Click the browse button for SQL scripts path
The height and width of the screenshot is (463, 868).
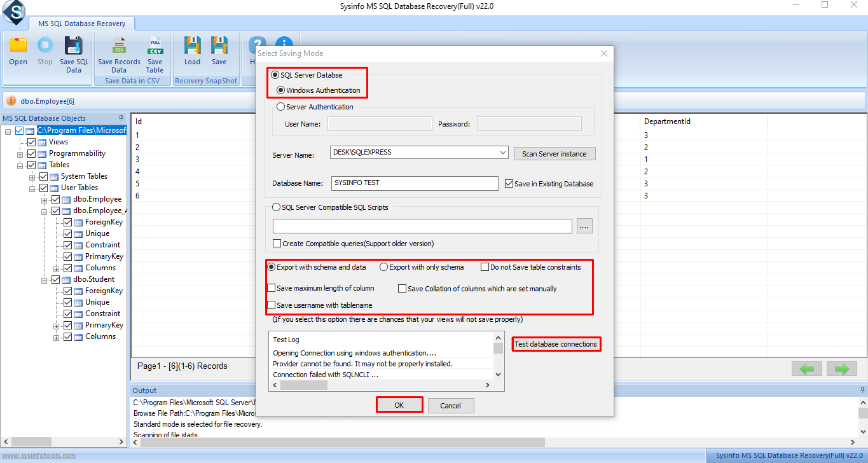pyautogui.click(x=584, y=226)
